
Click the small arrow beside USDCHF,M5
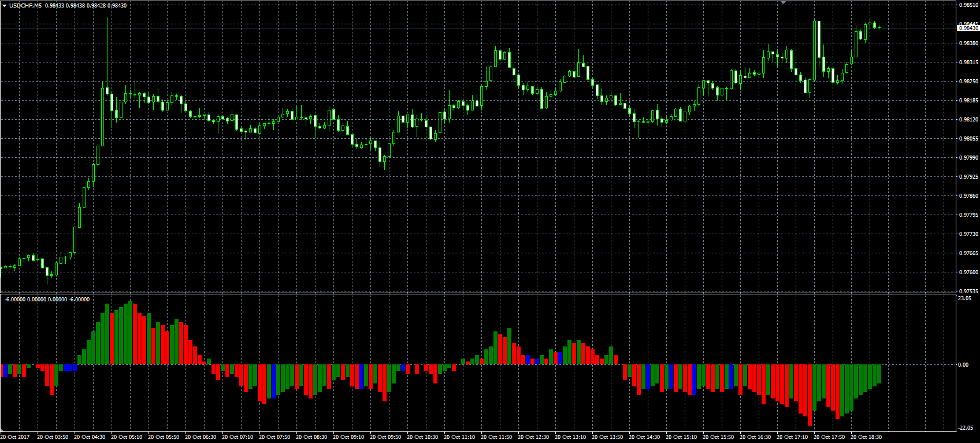point(4,5)
